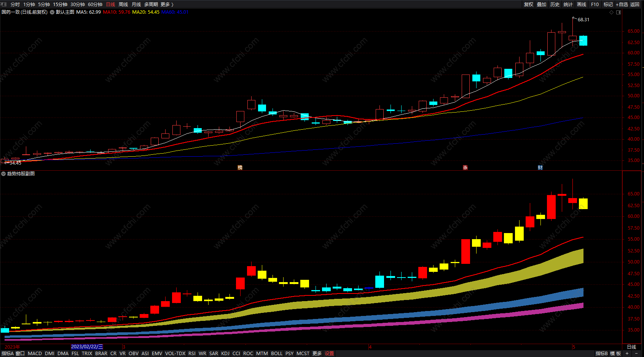
Task: Click the 涨 marker on the main chart
Action: [x=465, y=167]
